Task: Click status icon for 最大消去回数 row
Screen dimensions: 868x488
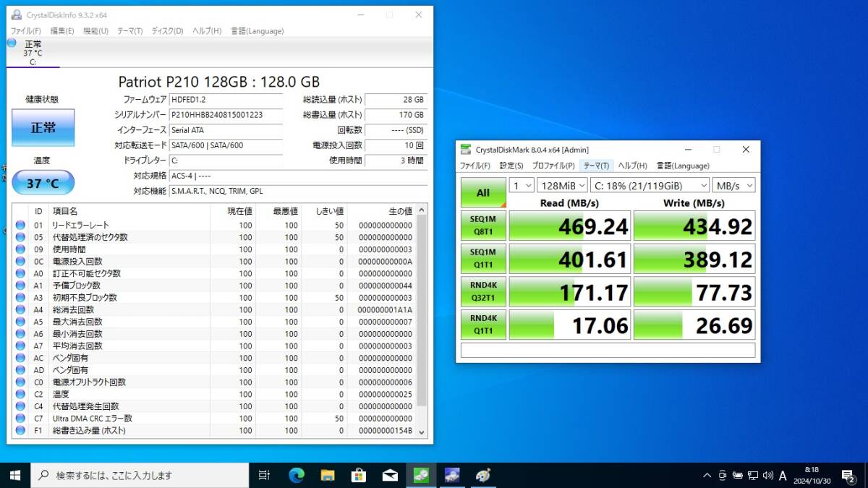Action: pyautogui.click(x=20, y=322)
